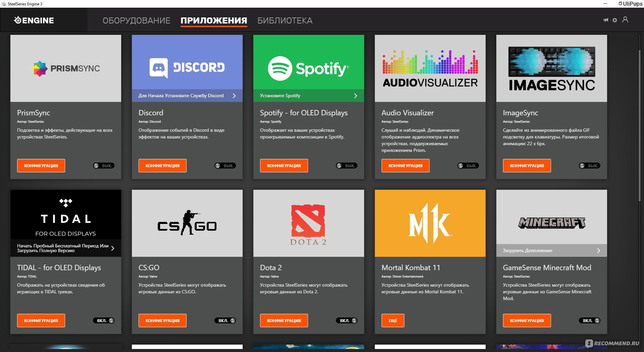Screen dimensions: 644x352
Task: Click the Mortal Kombat 11 logo
Action: 430,223
